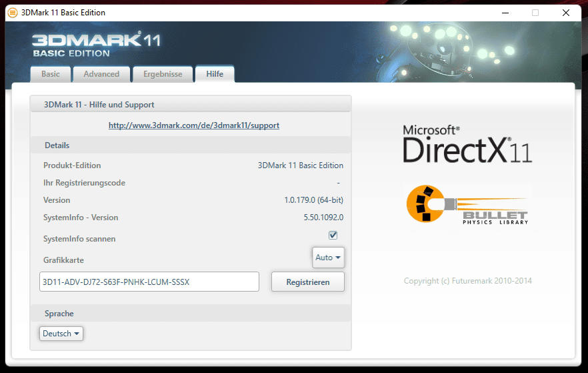Select the Hilfe tab
This screenshot has width=588, height=373.
(x=215, y=74)
